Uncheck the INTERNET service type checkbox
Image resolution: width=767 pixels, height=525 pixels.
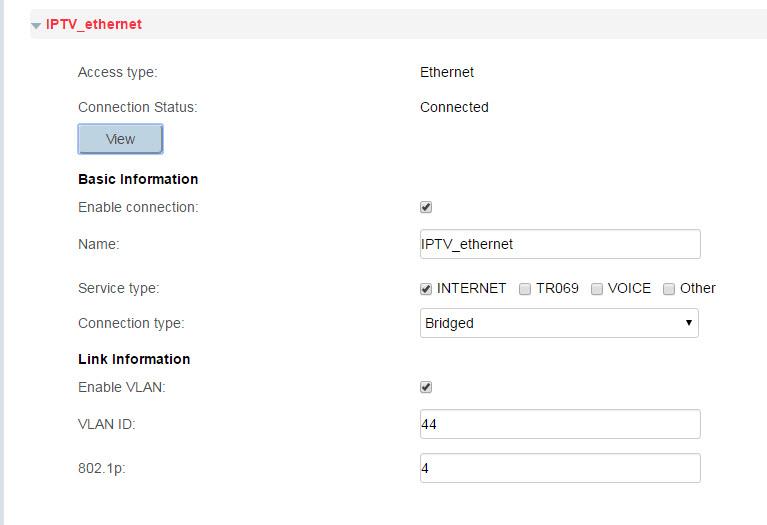click(x=426, y=288)
